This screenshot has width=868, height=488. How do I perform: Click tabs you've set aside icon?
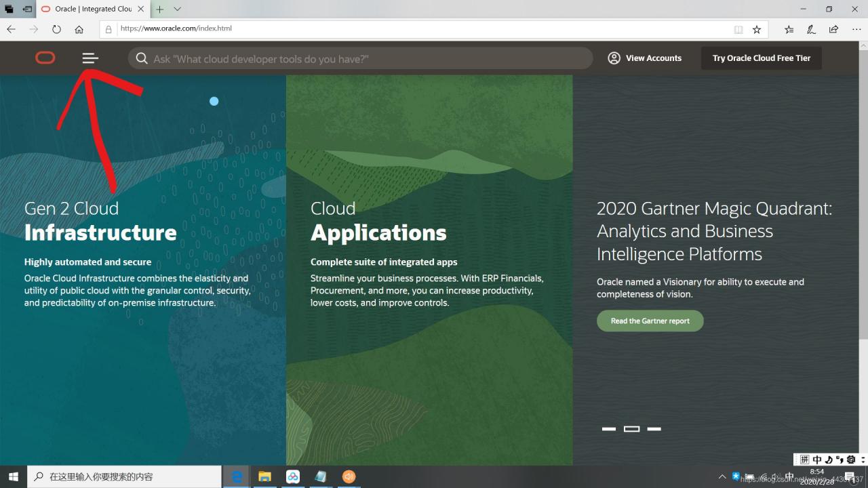click(9, 9)
